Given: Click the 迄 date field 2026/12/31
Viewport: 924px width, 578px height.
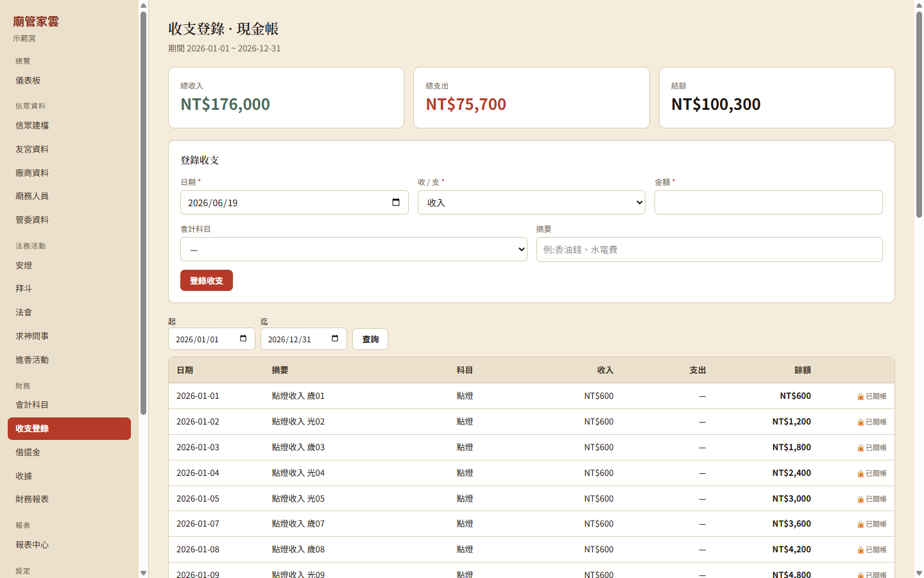Looking at the screenshot, I should [304, 339].
